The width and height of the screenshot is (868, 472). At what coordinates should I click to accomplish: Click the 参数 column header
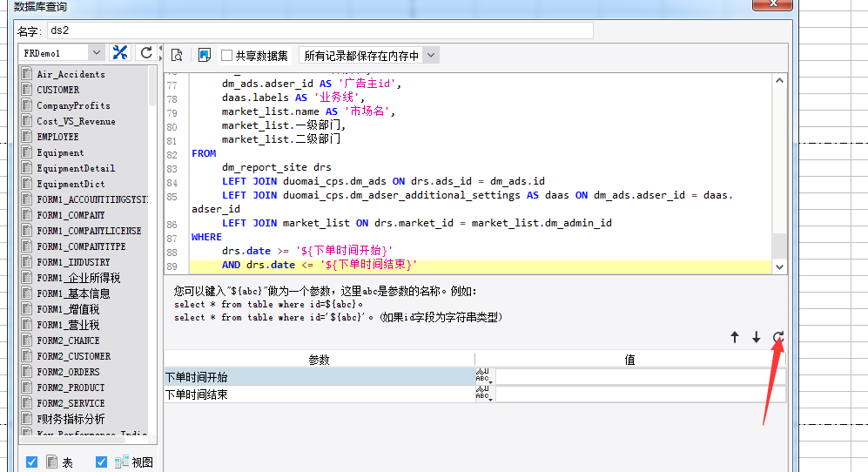click(320, 359)
